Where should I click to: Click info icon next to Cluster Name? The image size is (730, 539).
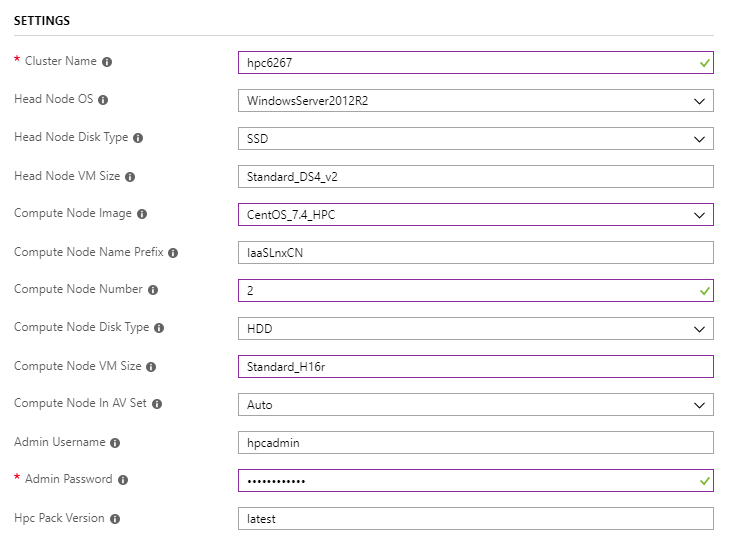point(107,62)
